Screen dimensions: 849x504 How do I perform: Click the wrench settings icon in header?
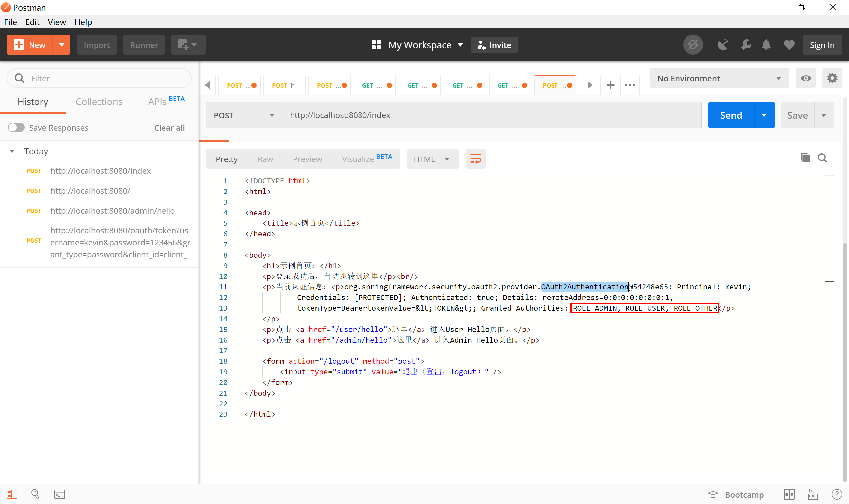746,45
